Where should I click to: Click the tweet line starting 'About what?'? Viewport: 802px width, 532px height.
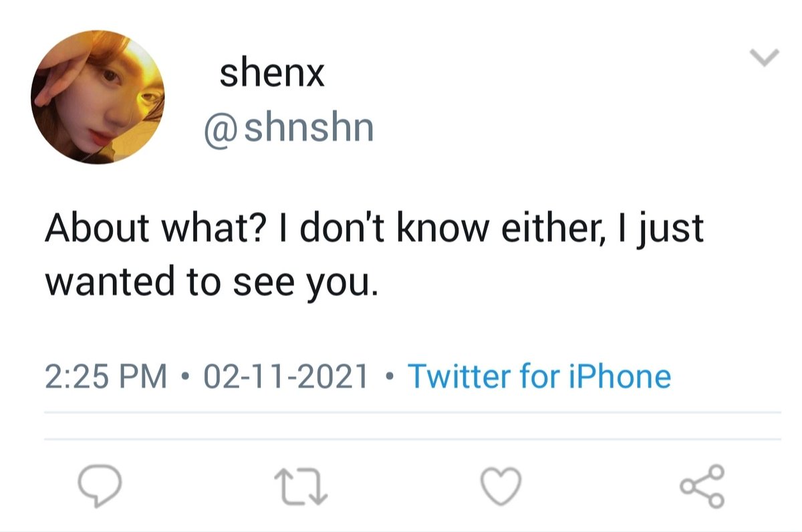point(374,229)
